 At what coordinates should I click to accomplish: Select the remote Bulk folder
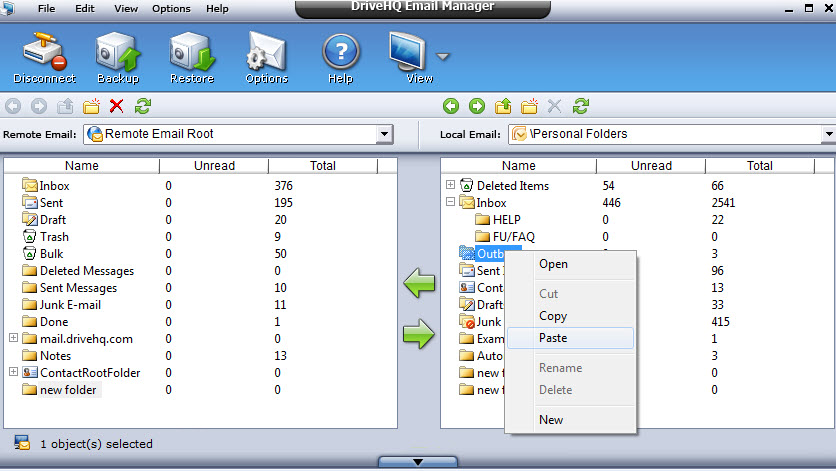pyautogui.click(x=43, y=254)
